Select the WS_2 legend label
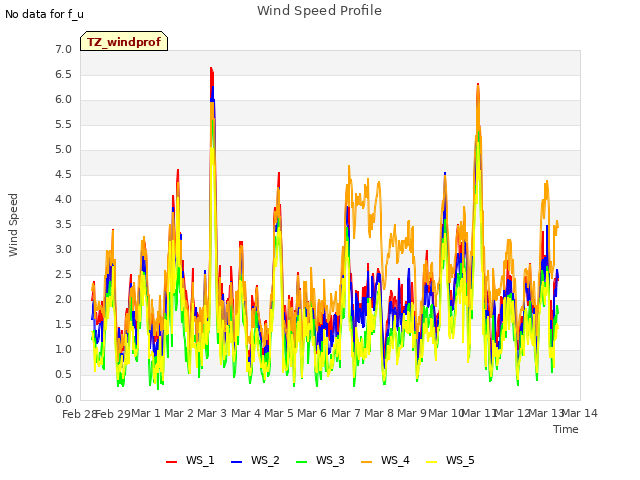 [x=265, y=460]
